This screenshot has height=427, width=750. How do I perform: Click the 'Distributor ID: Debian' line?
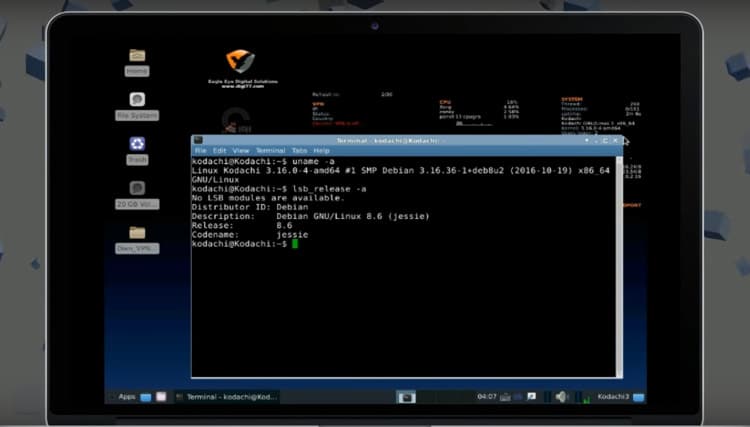(250, 207)
